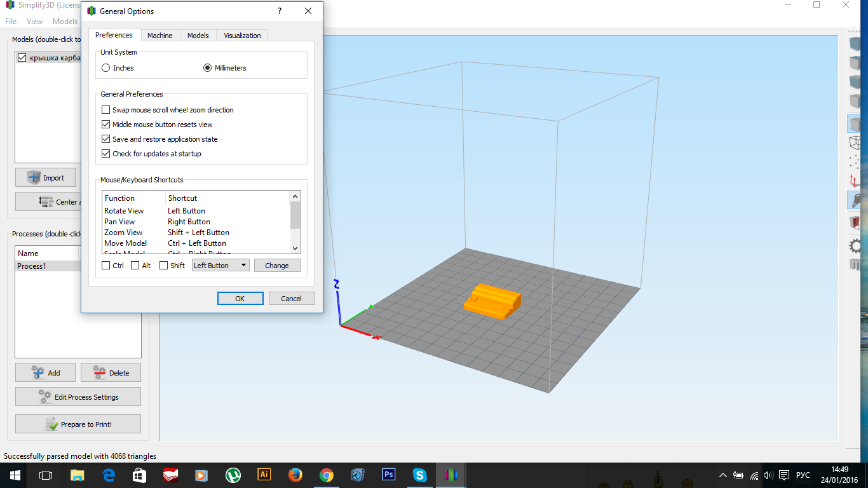Uncheck Check for updates at startup
Viewport: 868px width, 488px height.
[x=106, y=154]
